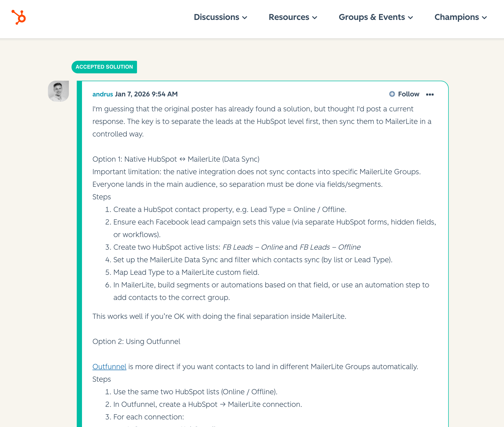Click the Groups & Events chevron arrow
504x427 pixels.
[x=410, y=18]
